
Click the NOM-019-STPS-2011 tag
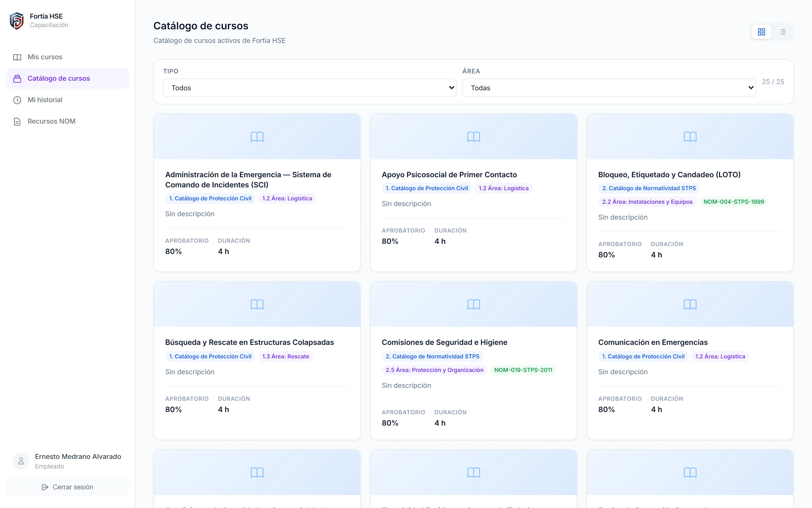[523, 370]
